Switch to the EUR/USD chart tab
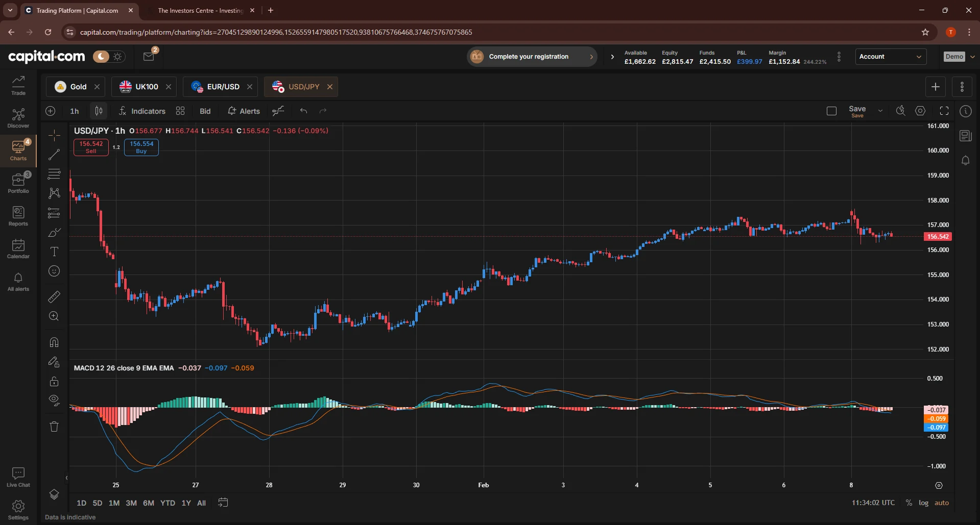Image resolution: width=980 pixels, height=525 pixels. pyautogui.click(x=222, y=87)
